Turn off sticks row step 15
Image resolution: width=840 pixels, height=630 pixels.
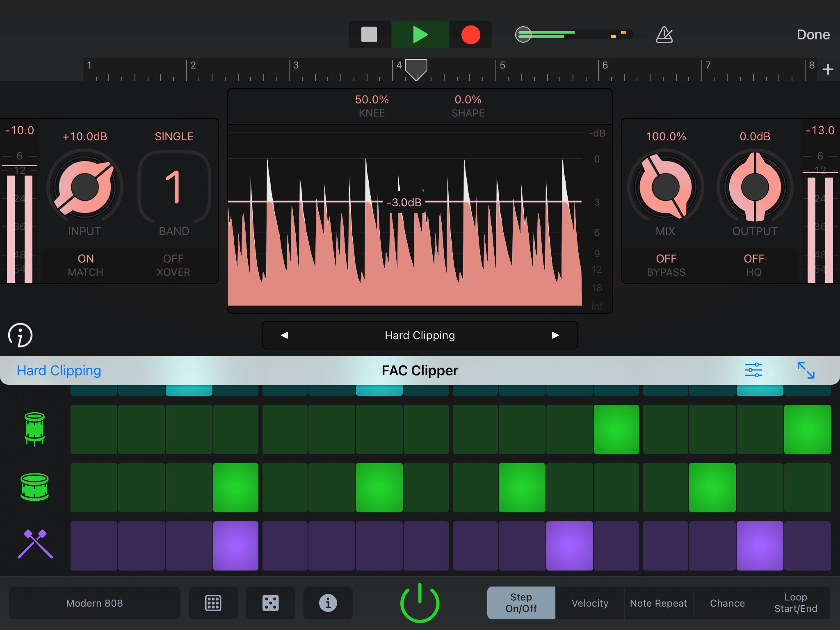coord(760,546)
